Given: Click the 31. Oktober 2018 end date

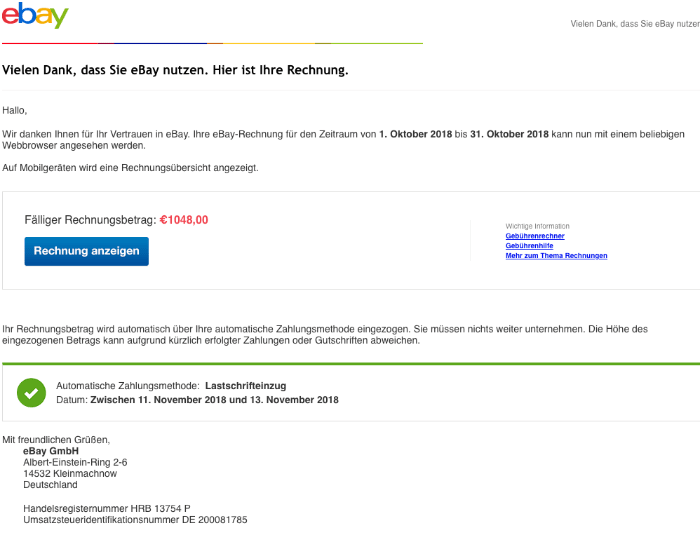Looking at the screenshot, I should pyautogui.click(x=510, y=134).
